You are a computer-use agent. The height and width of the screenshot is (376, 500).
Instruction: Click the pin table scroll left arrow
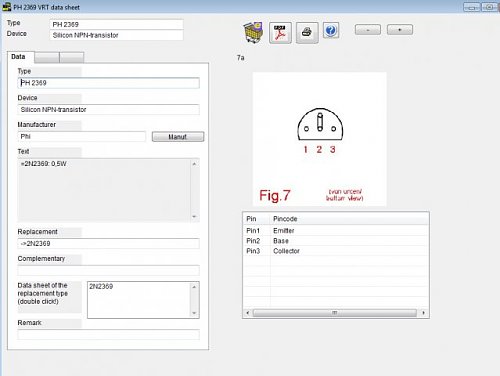tap(248, 313)
